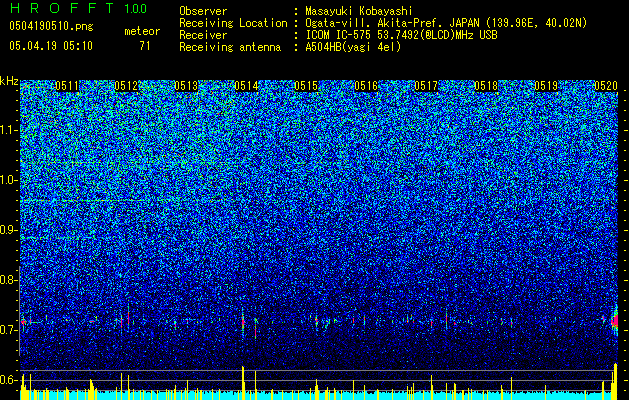Viewport: 629px width, 400px height.
Task: Click the HROFFT 1.0.0 title text
Action: coord(78,8)
